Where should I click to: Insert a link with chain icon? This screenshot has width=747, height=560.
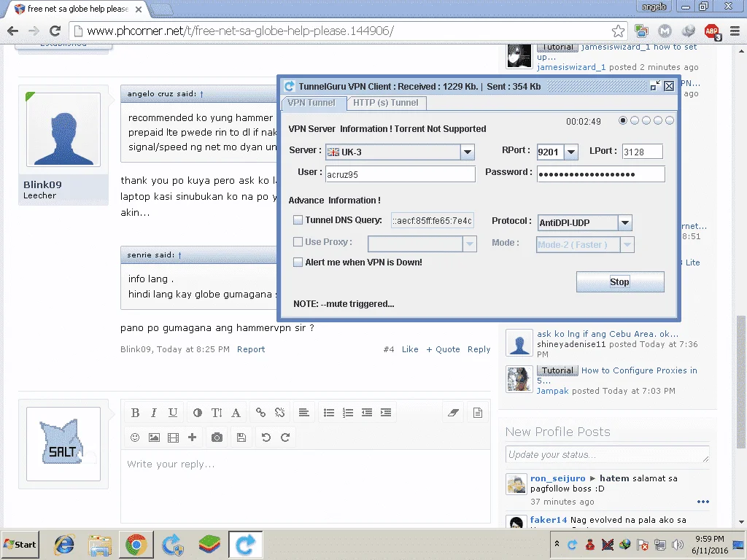[260, 413]
